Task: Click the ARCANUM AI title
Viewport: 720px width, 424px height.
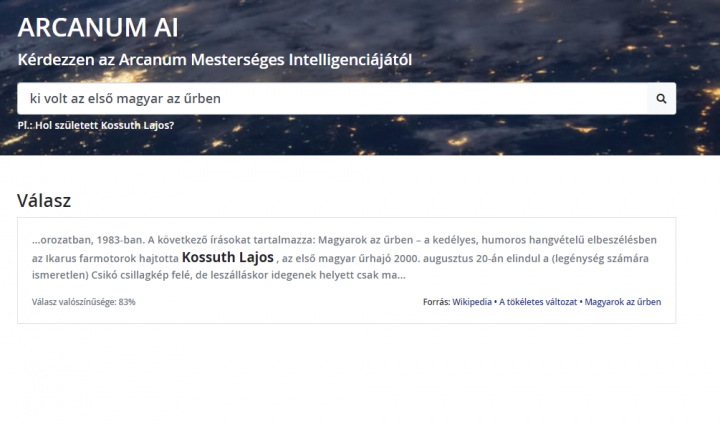Action: (x=98, y=27)
